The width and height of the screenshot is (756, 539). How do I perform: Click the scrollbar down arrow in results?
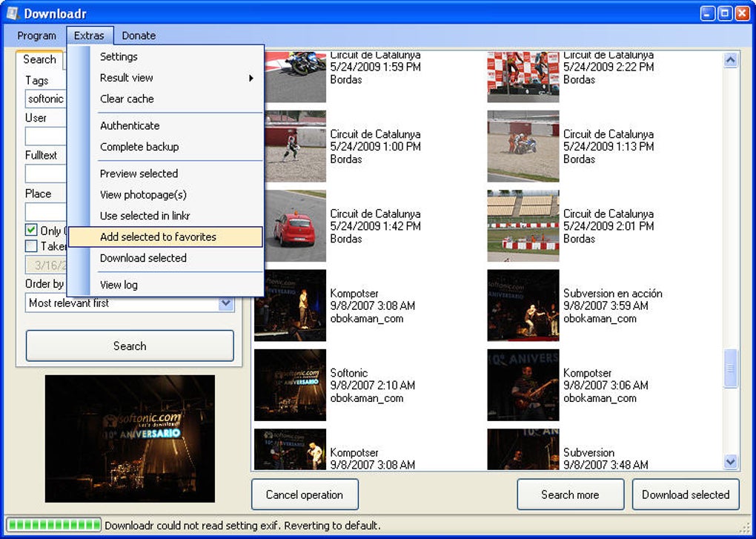pos(731,462)
